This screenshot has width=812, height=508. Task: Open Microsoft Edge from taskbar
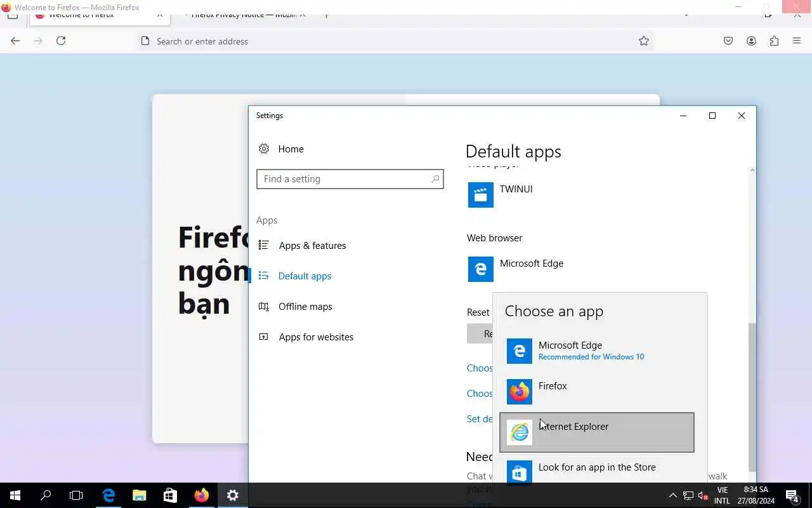[x=108, y=495]
